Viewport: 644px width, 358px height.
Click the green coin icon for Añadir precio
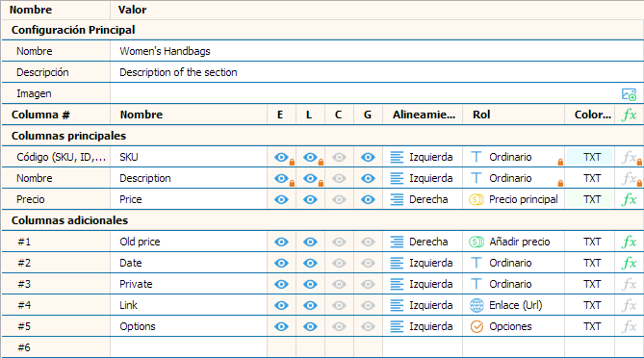[477, 242]
